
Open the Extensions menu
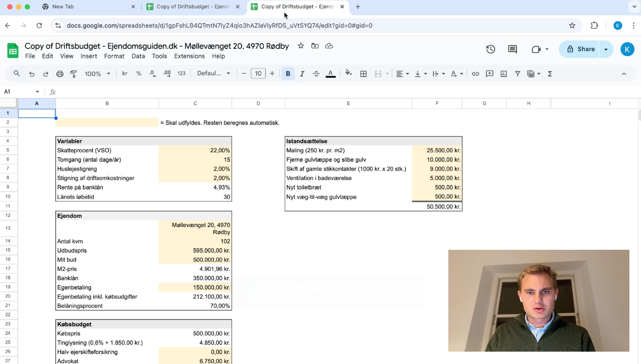coord(189,56)
